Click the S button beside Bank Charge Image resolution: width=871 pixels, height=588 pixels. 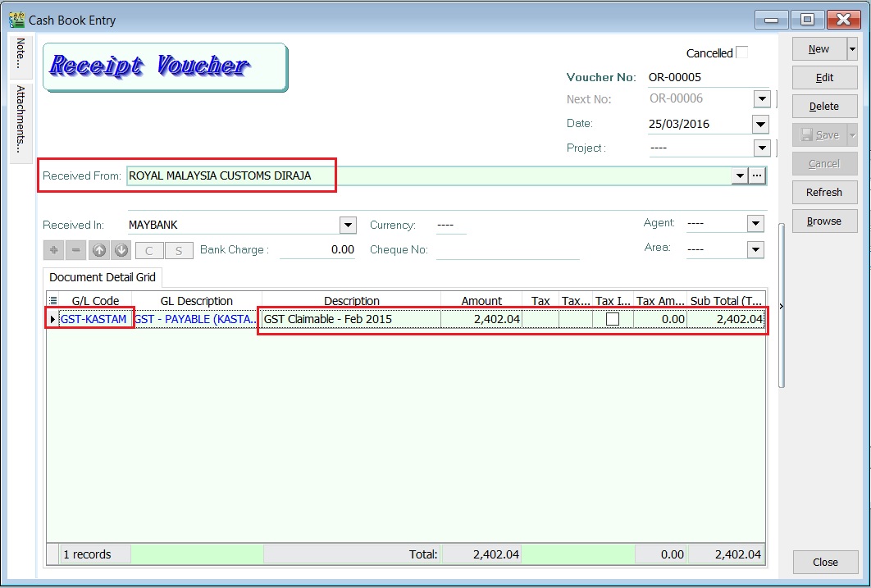pos(179,250)
